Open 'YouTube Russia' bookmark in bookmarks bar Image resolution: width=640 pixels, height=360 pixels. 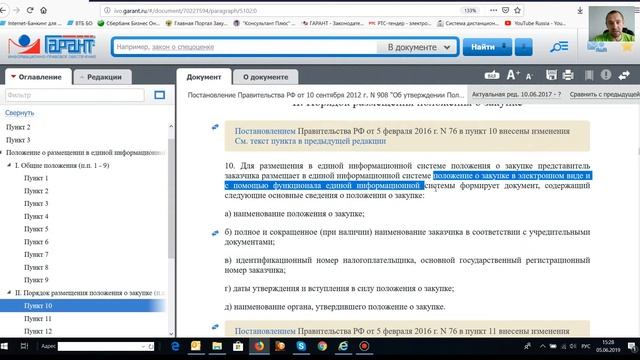(x=535, y=23)
